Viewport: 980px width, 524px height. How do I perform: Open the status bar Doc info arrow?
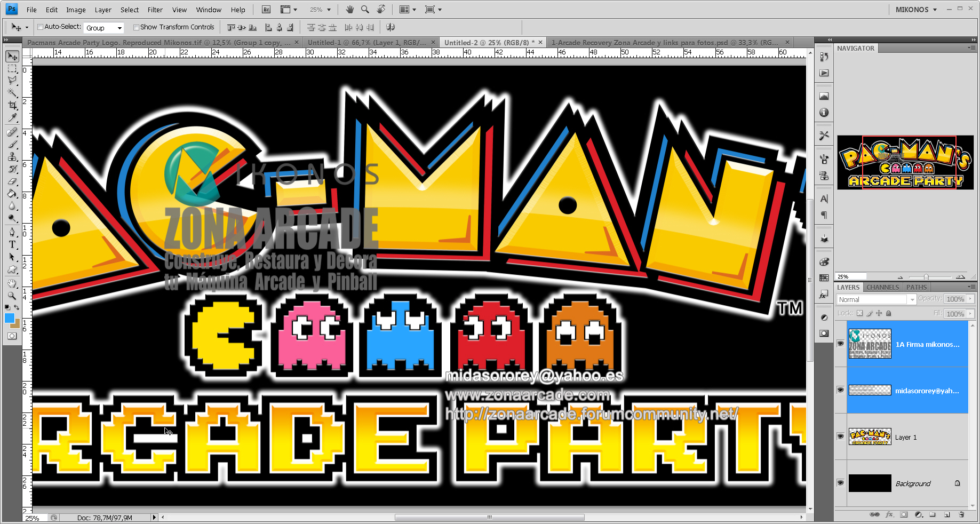coord(154,518)
